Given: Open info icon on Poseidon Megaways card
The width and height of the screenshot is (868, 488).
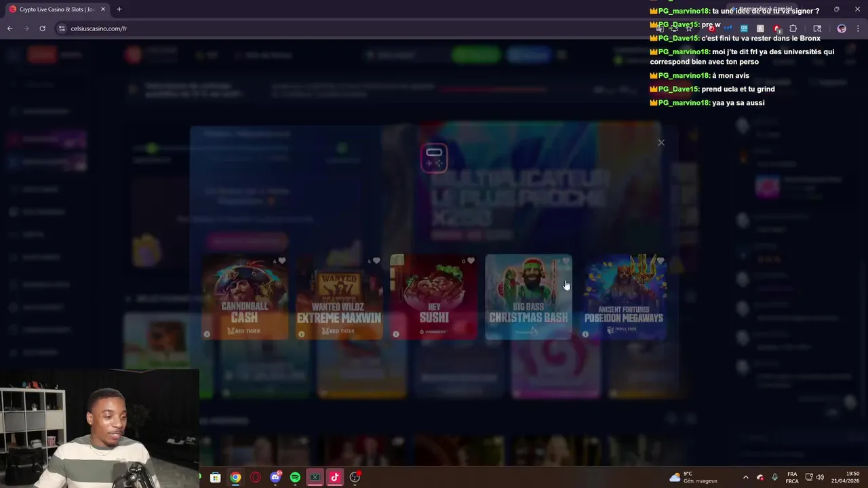Looking at the screenshot, I should pos(585,333).
